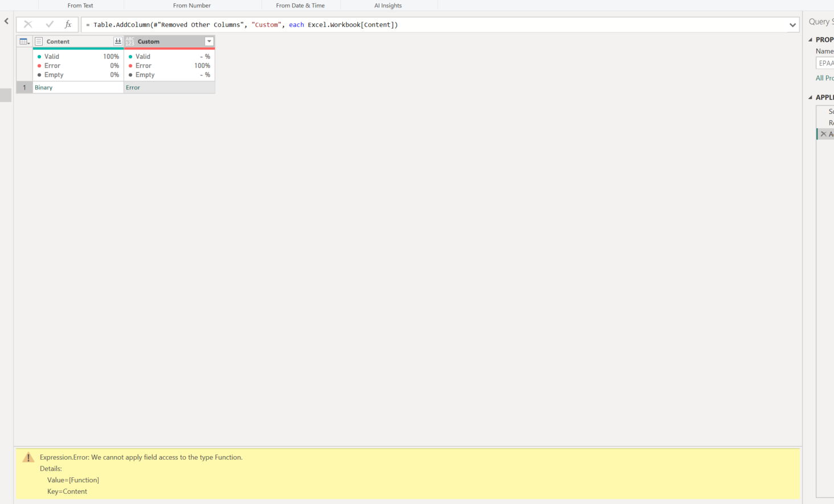Open the table options icon at grid corner
This screenshot has width=834, height=504.
(24, 42)
